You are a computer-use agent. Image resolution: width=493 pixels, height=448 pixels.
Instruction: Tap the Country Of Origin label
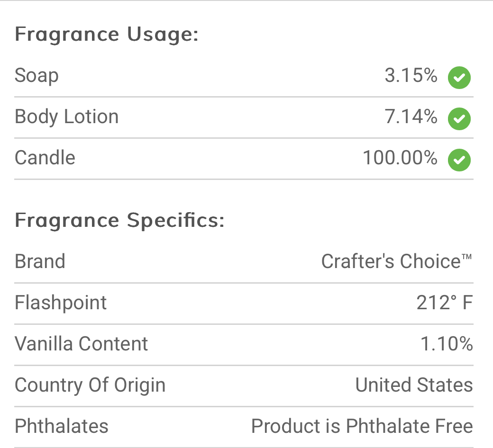(90, 385)
